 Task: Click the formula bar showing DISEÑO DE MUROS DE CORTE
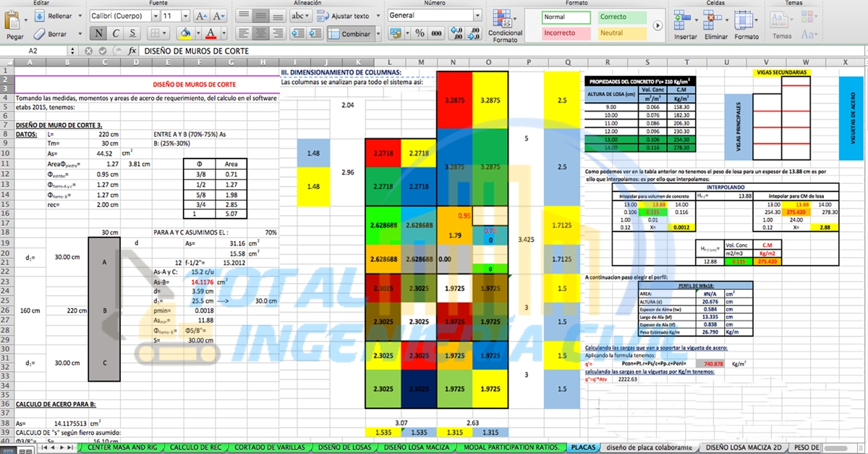(x=503, y=51)
